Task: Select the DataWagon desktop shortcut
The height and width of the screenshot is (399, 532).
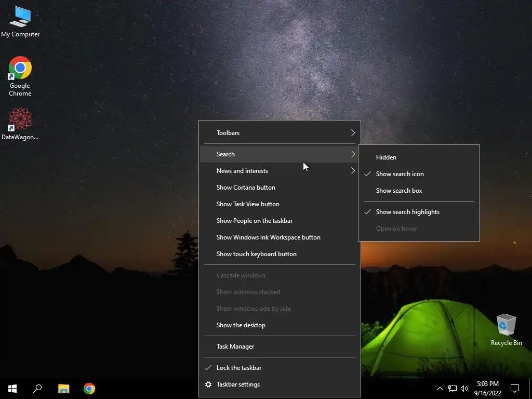Action: coord(20,124)
